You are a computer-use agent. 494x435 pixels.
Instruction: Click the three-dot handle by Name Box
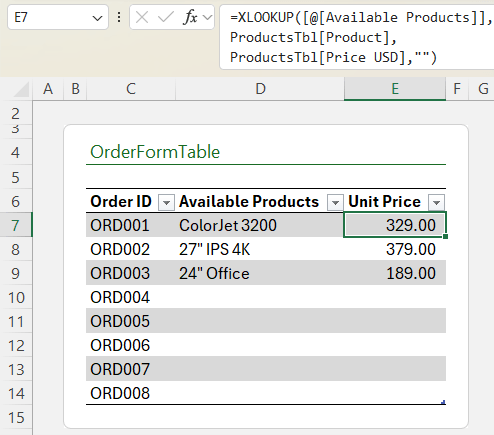pos(119,17)
